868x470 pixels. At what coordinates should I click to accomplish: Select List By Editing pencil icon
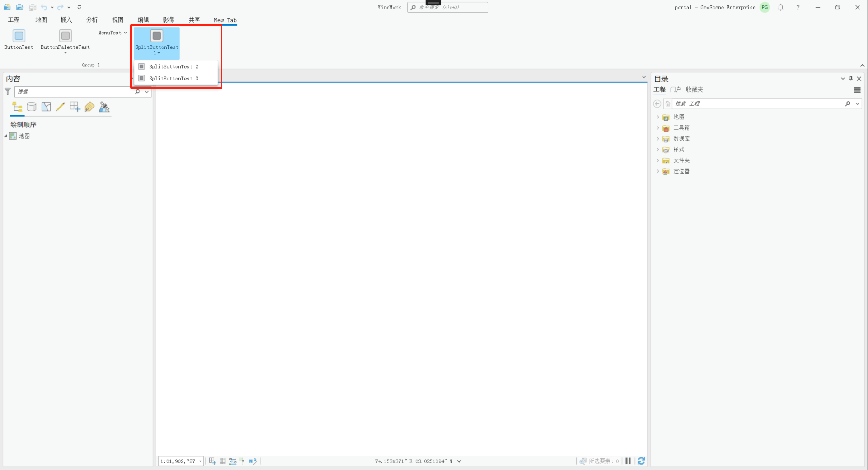point(61,107)
